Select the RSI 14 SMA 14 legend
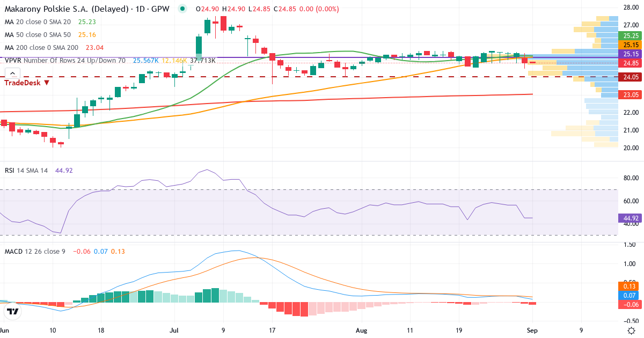The image size is (644, 338). 26,171
